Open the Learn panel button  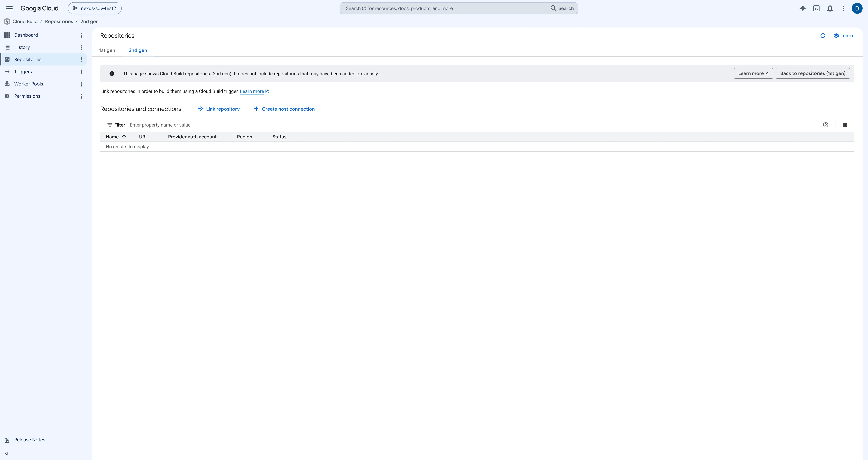tap(843, 36)
